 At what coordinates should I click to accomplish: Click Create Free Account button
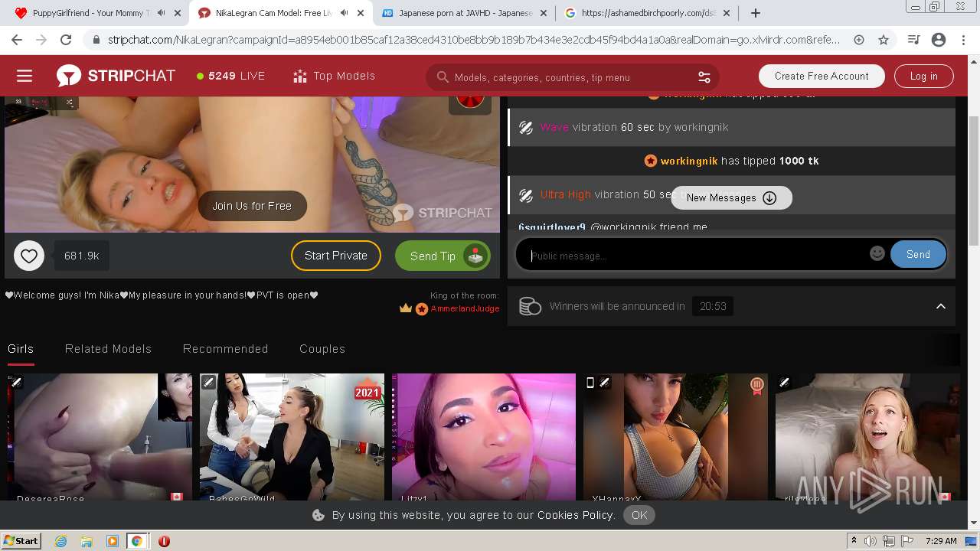822,76
